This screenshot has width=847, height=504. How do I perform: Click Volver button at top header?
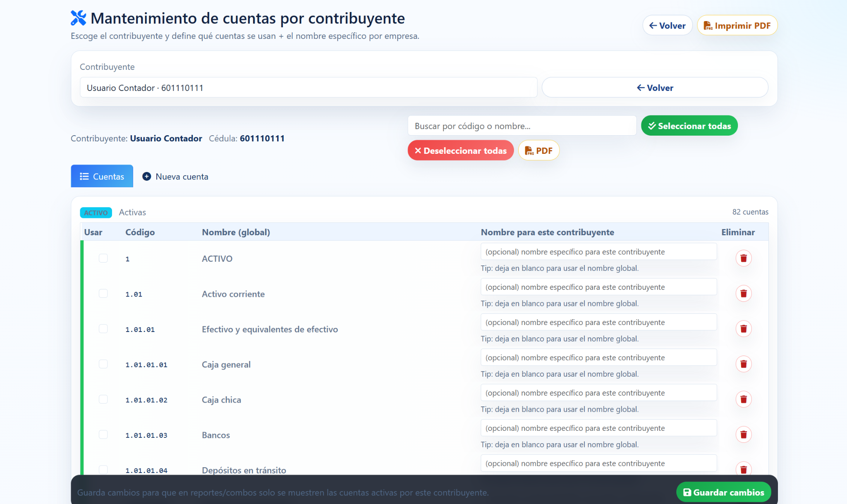tap(667, 26)
